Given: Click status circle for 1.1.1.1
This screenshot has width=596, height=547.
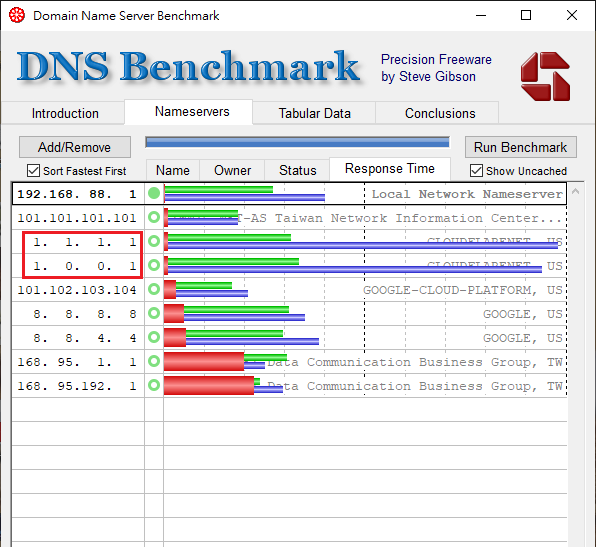Looking at the screenshot, I should (154, 241).
